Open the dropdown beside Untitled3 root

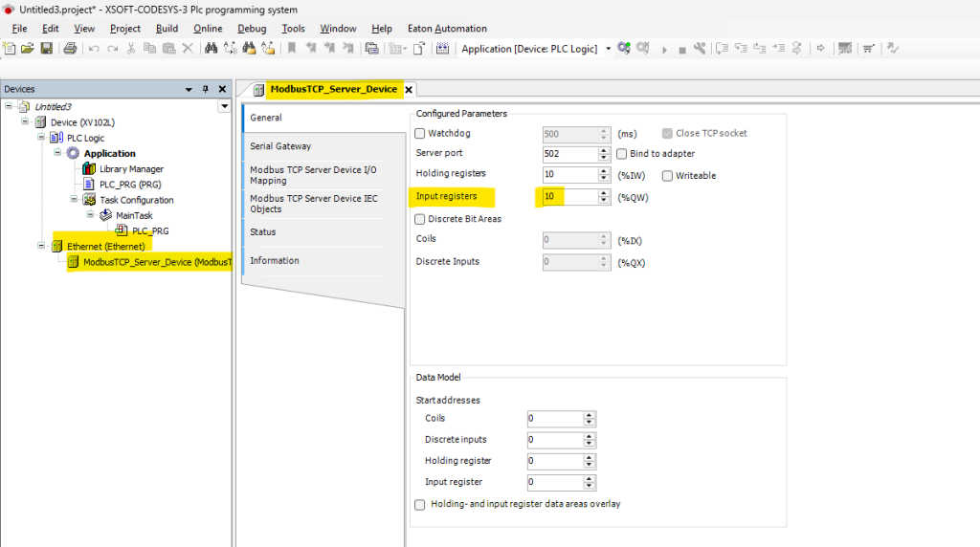(224, 107)
